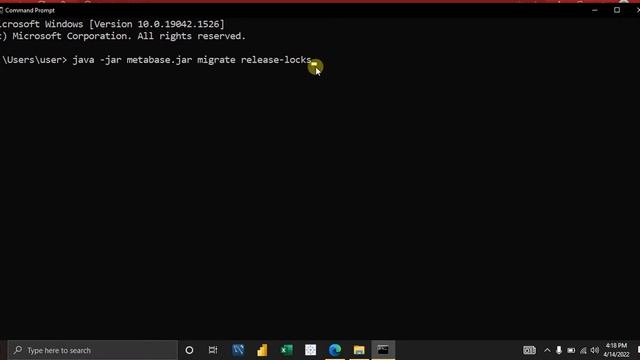The width and height of the screenshot is (640, 360).
Task: Click the Command Prompt window title
Action: (29, 10)
